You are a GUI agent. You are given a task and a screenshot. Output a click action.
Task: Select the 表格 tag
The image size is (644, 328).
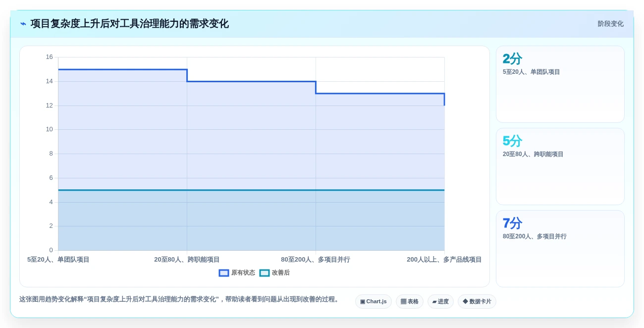coord(410,302)
